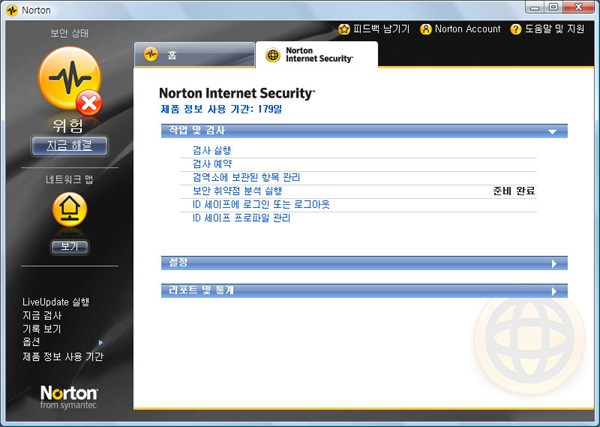Click the red X danger badge
Viewport: 600px width, 427px height.
click(89, 103)
